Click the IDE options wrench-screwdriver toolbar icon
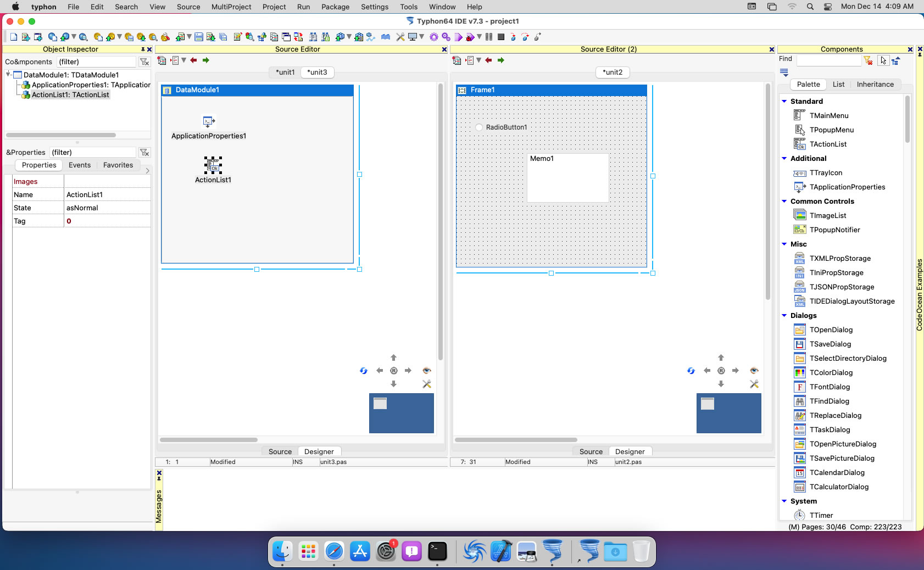 (400, 37)
